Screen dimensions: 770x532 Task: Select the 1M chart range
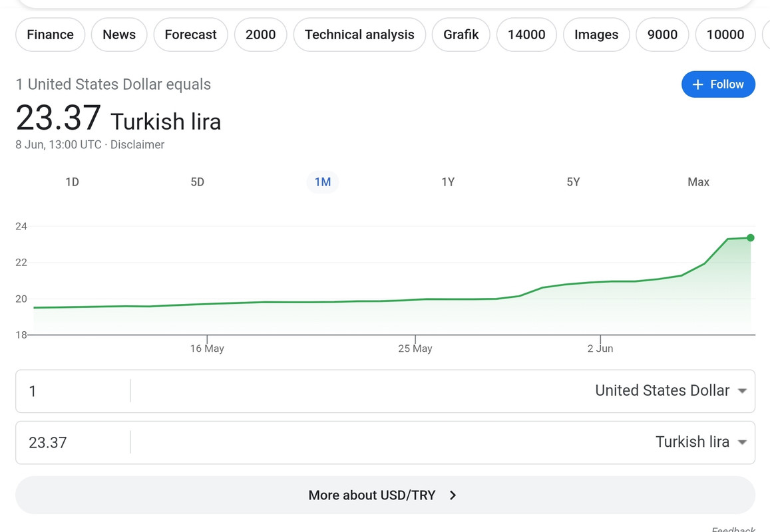(323, 182)
